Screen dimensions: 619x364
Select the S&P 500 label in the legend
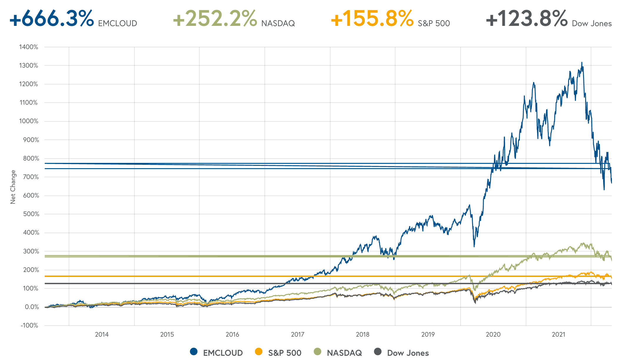click(x=285, y=353)
